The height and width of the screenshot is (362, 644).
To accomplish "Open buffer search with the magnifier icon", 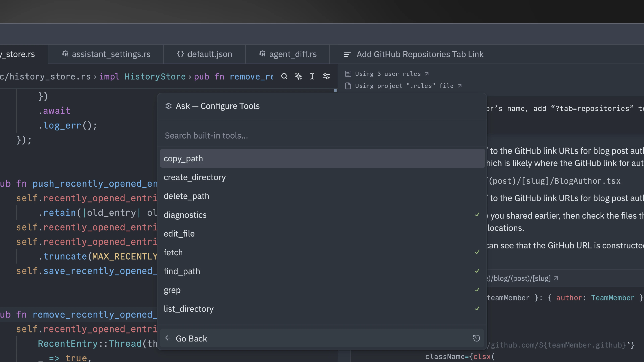I will [284, 76].
